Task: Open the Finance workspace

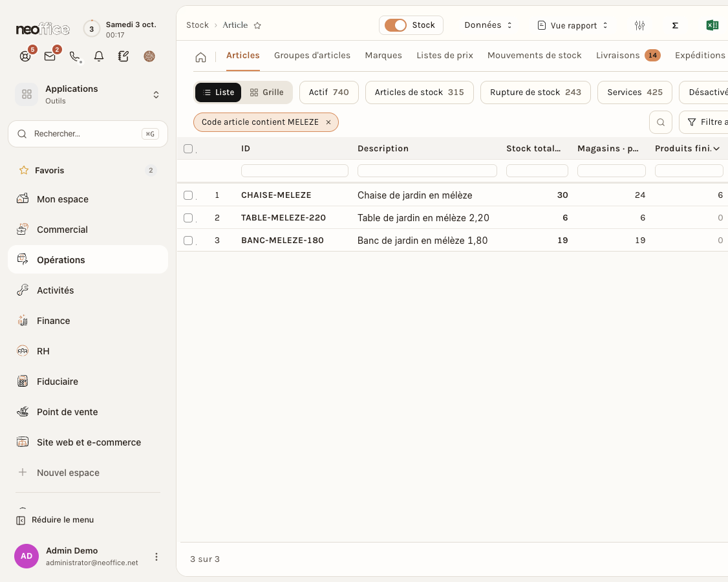Action: pyautogui.click(x=88, y=321)
